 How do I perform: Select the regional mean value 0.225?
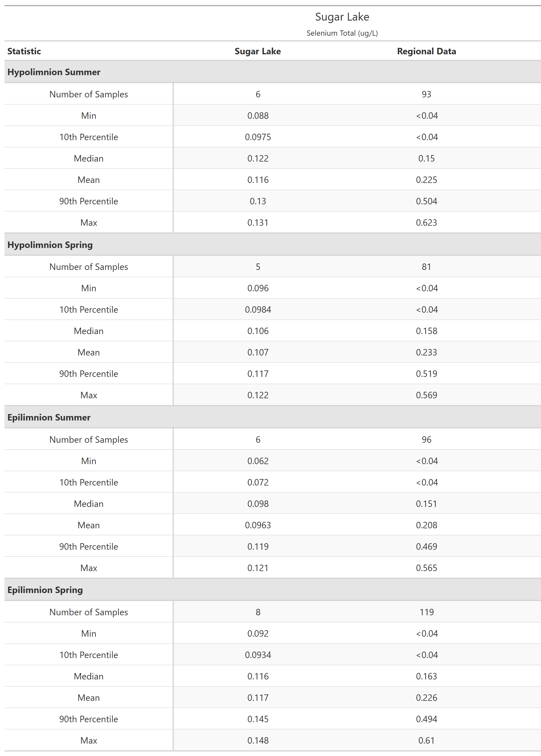pyautogui.click(x=426, y=180)
